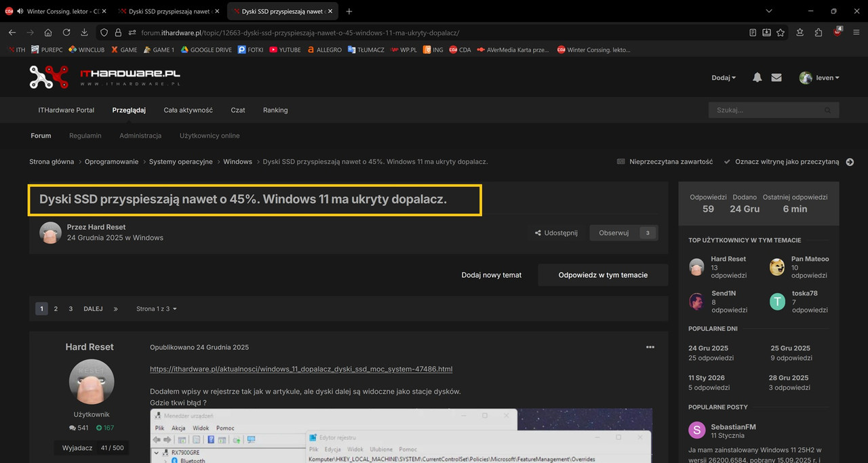
Task: Open the list all tabs chevron
Action: click(768, 12)
